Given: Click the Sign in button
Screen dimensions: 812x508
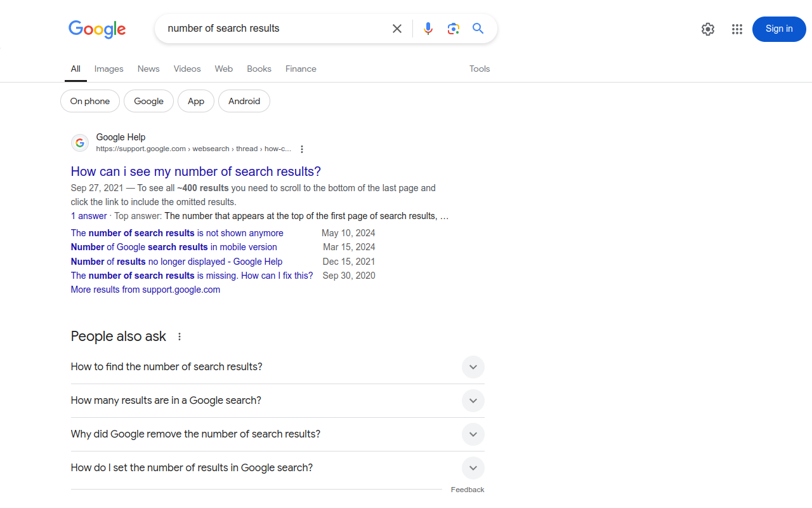Looking at the screenshot, I should [x=779, y=29].
